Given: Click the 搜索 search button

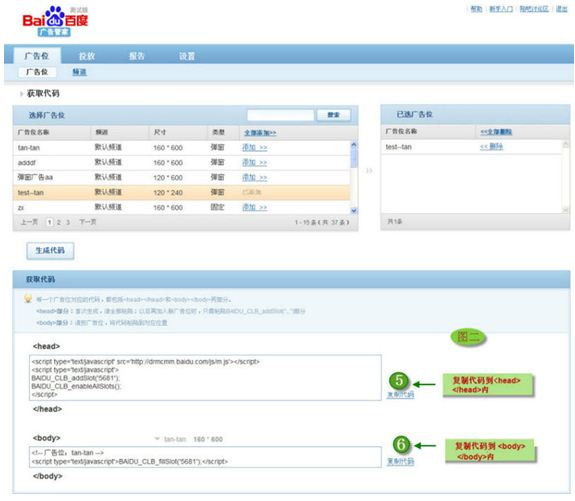Looking at the screenshot, I should click(334, 115).
